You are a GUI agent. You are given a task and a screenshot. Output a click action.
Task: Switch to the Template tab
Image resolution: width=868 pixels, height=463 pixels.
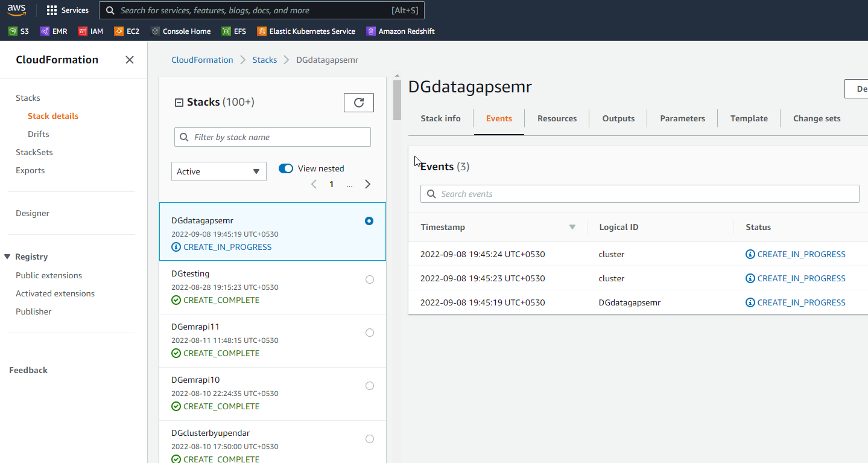[749, 118]
